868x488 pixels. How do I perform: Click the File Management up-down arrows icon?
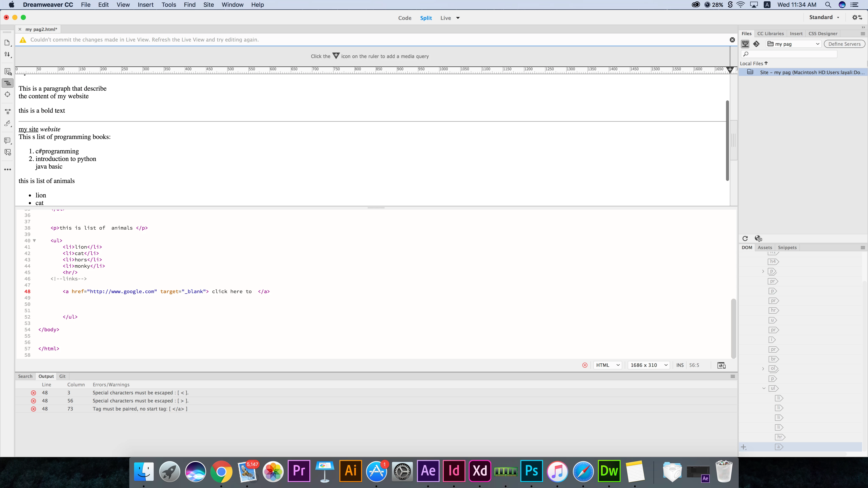(x=7, y=54)
